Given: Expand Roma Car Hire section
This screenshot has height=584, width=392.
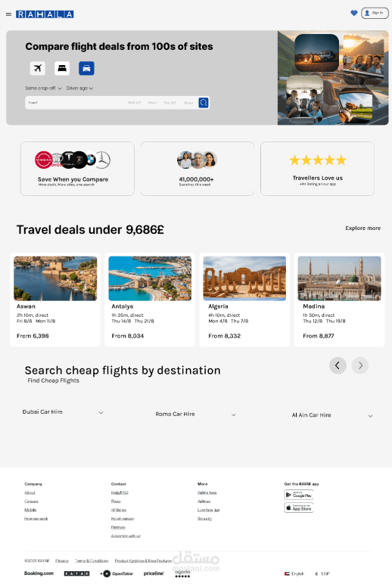Looking at the screenshot, I should coord(196,414).
